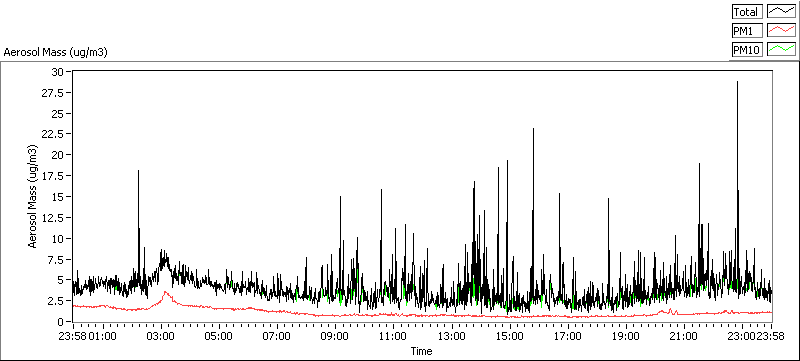Open the PM1 red line style swatch
This screenshot has height=361, width=800.
tap(782, 31)
